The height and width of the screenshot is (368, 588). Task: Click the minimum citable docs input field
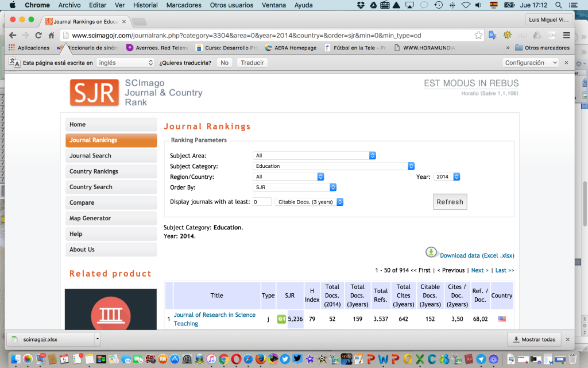tap(262, 202)
